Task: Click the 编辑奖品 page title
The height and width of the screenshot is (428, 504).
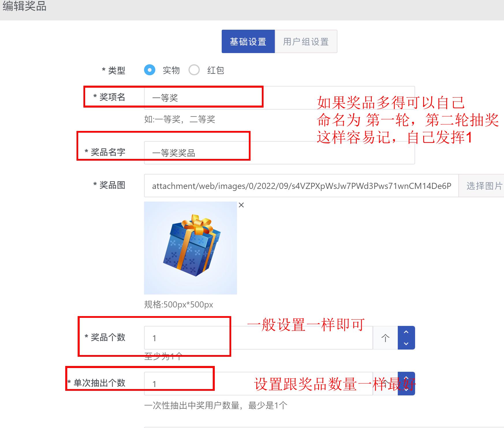Action: (25, 6)
